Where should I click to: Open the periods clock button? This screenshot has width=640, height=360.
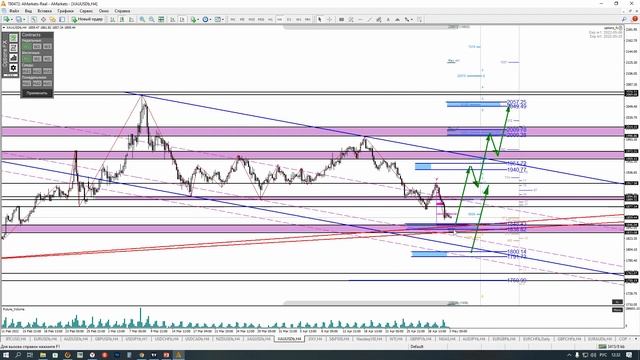pos(205,19)
